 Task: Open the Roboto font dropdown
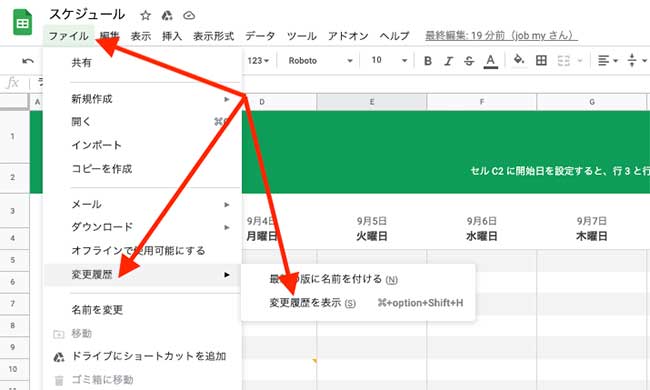(320, 61)
